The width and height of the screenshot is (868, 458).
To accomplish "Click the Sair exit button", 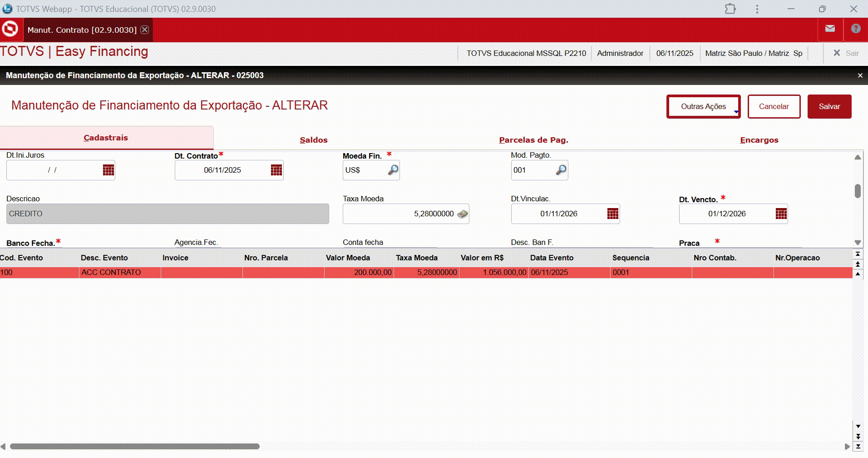I will (846, 53).
